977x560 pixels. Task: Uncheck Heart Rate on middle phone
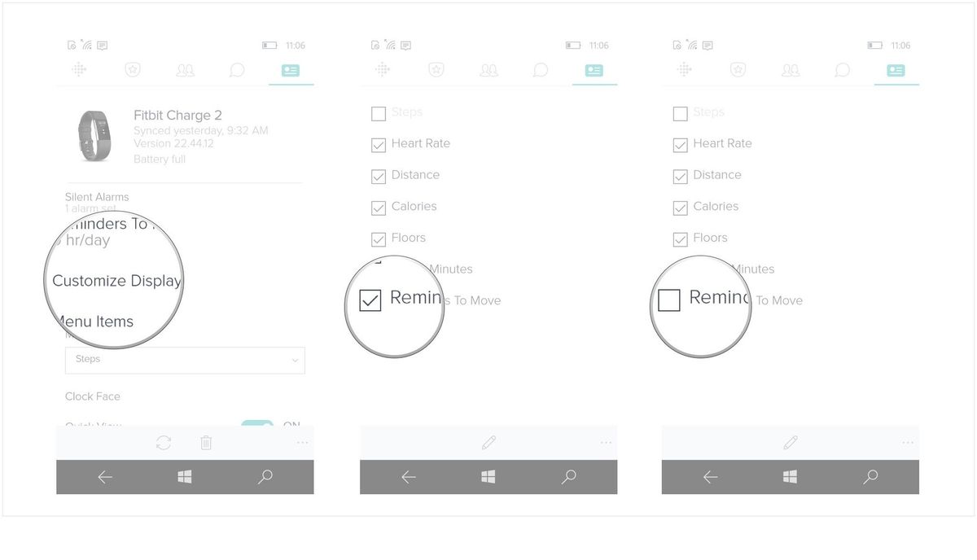(379, 145)
